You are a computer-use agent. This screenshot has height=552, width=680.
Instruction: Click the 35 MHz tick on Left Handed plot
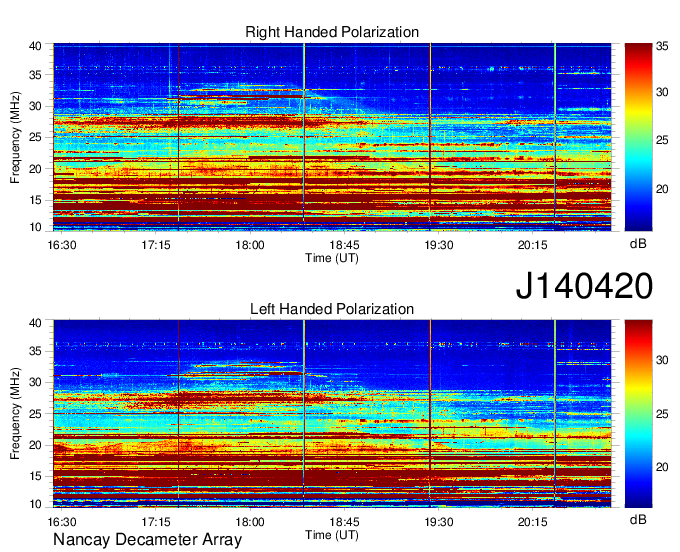point(35,351)
